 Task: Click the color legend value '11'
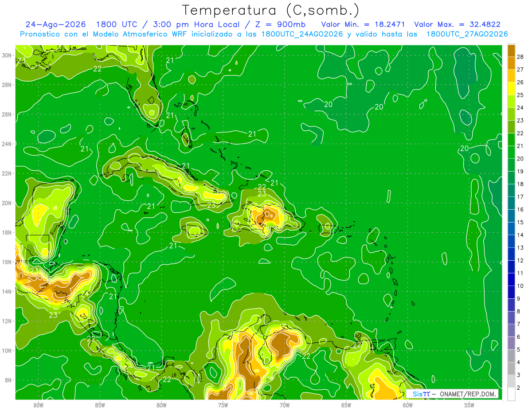[x=520, y=273]
